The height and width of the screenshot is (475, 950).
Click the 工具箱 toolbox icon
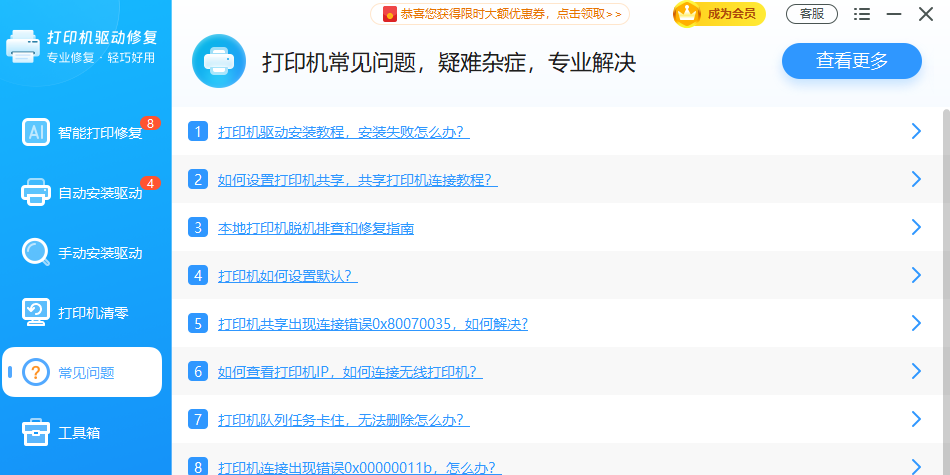36,432
